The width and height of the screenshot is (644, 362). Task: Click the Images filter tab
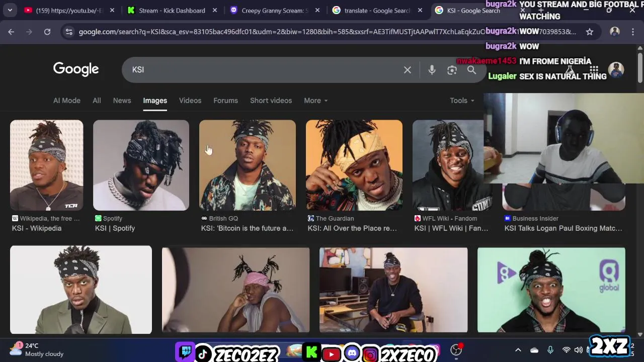tap(155, 101)
